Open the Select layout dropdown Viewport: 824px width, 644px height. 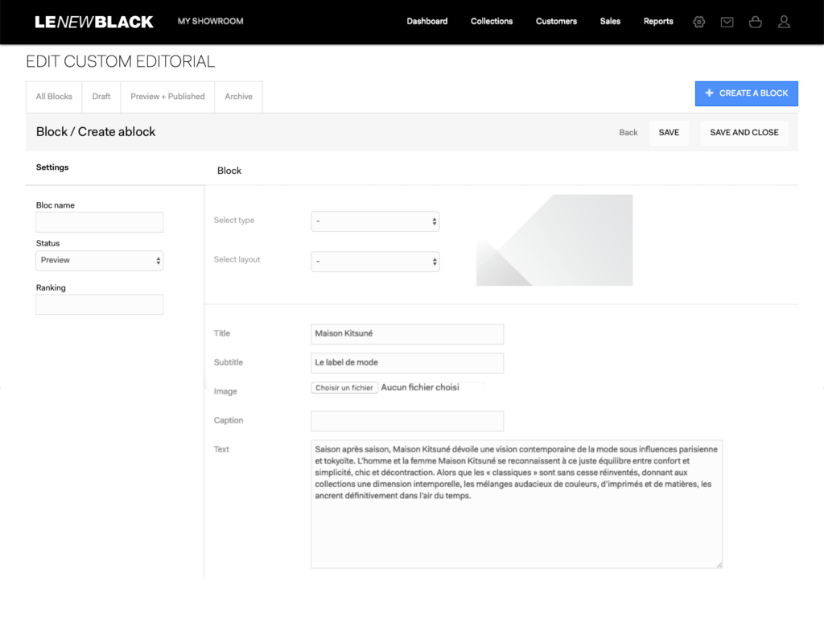[x=375, y=262]
